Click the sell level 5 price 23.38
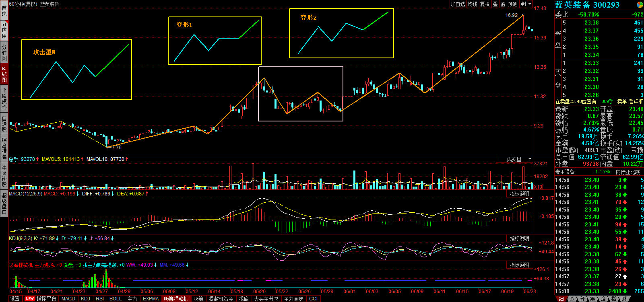Viewport: 644px width, 302px height. pyautogui.click(x=592, y=23)
